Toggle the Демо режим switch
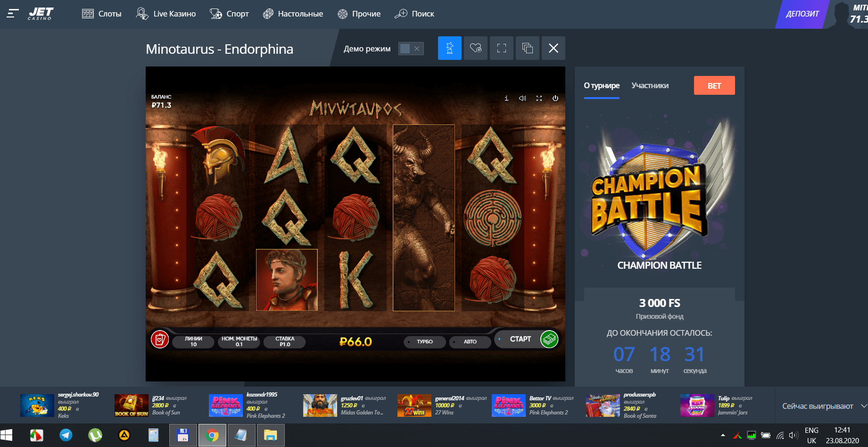868x447 pixels. click(411, 49)
